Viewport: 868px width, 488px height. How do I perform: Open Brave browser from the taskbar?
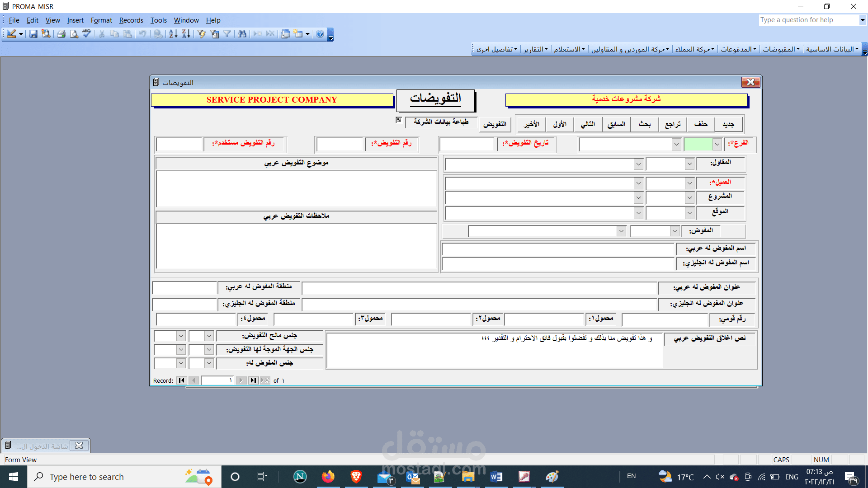coord(356,477)
